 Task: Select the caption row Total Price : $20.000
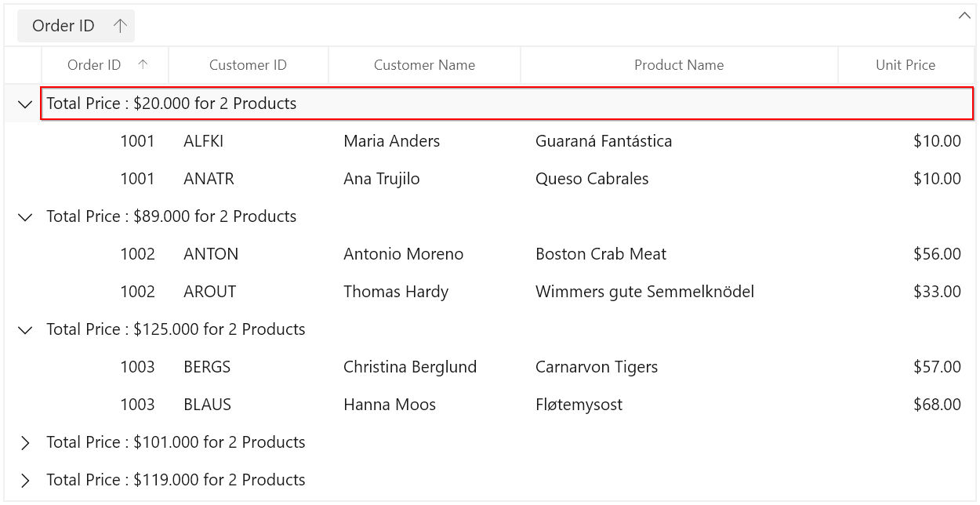click(x=507, y=104)
